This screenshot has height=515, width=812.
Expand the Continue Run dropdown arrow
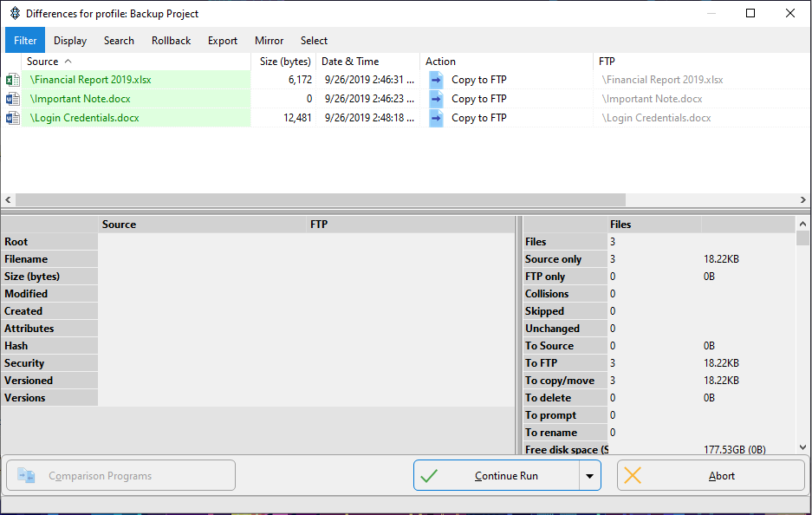[x=590, y=476]
